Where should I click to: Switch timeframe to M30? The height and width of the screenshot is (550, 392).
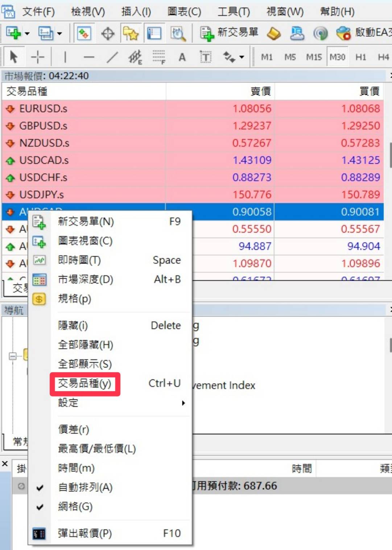[337, 57]
